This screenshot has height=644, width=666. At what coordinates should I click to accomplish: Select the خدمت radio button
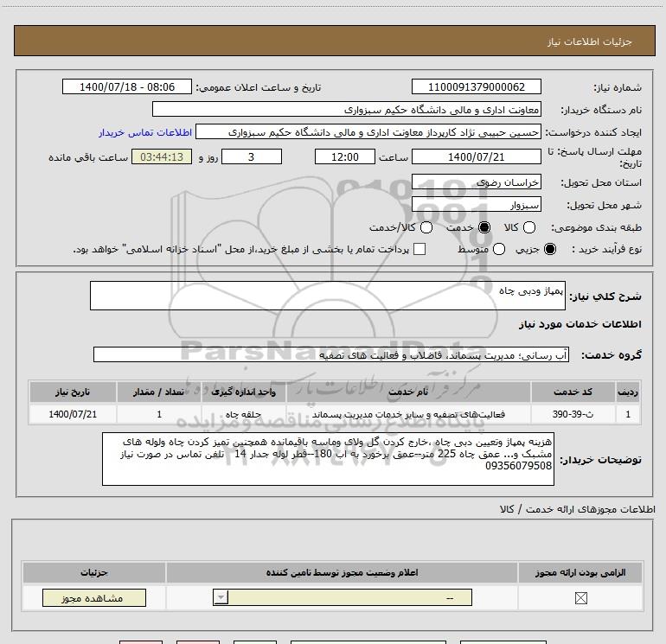pyautogui.click(x=484, y=227)
